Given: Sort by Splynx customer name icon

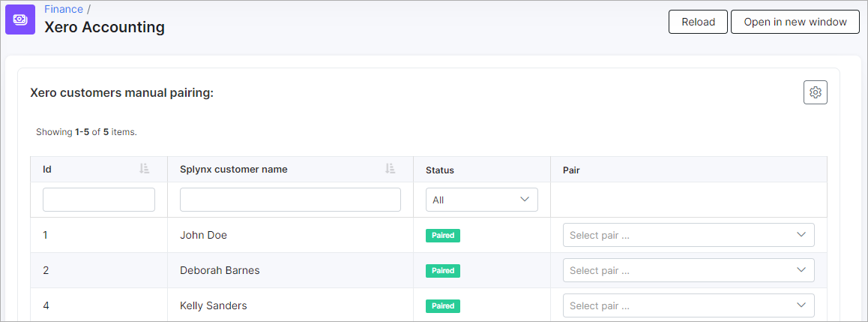Looking at the screenshot, I should click(391, 169).
